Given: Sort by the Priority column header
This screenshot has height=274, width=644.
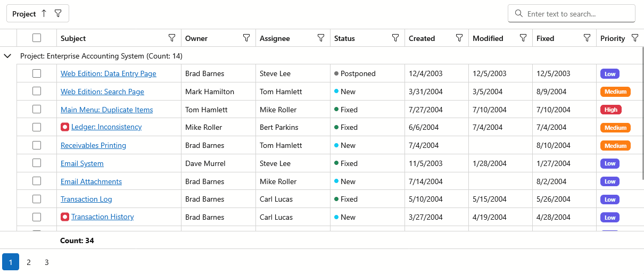Looking at the screenshot, I should tap(613, 38).
